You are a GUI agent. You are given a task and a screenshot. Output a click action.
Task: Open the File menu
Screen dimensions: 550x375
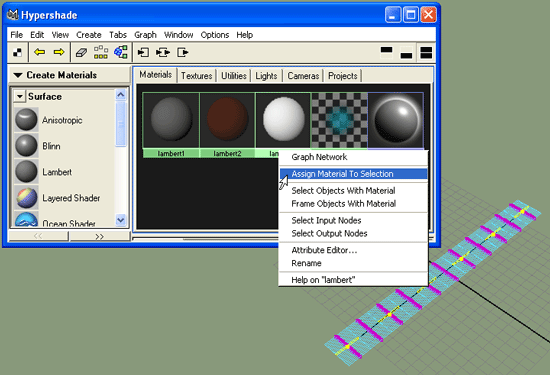pos(16,35)
